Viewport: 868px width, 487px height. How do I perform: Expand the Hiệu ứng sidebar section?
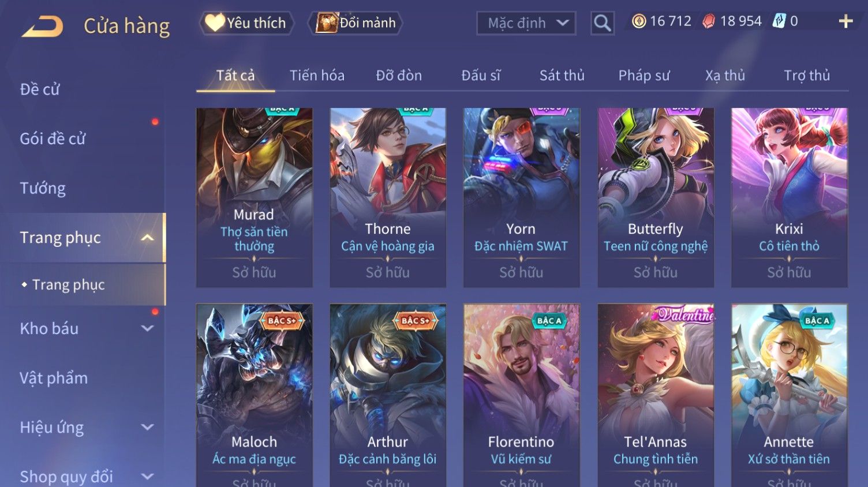click(x=148, y=427)
